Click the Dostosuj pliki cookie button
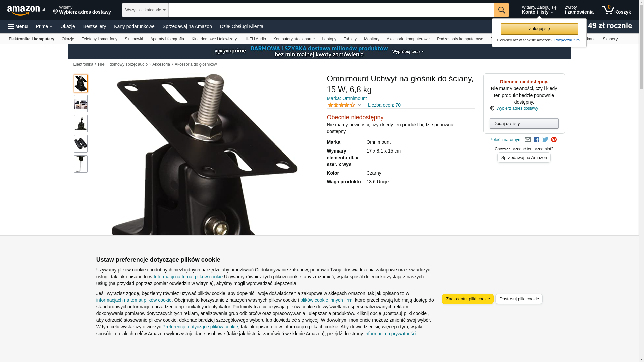644x362 pixels. click(519, 299)
